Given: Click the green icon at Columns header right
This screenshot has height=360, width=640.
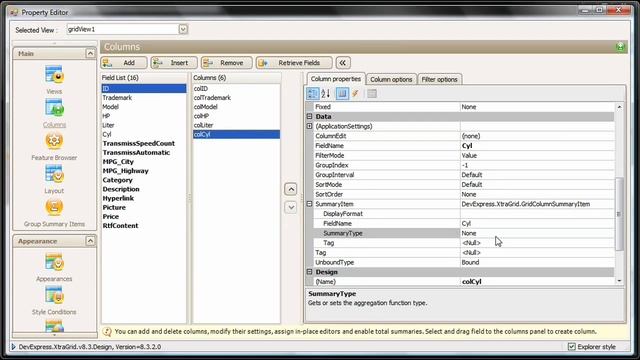Looking at the screenshot, I should click(x=620, y=47).
